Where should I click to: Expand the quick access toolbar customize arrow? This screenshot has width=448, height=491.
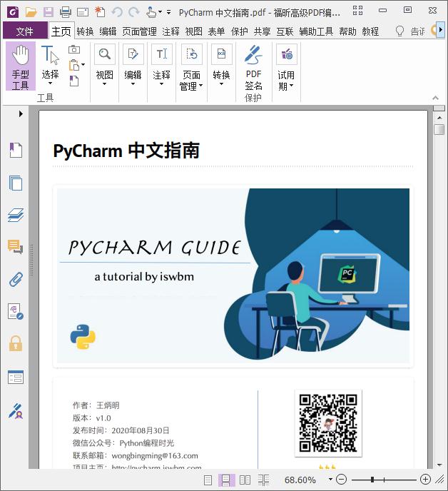coord(169,12)
